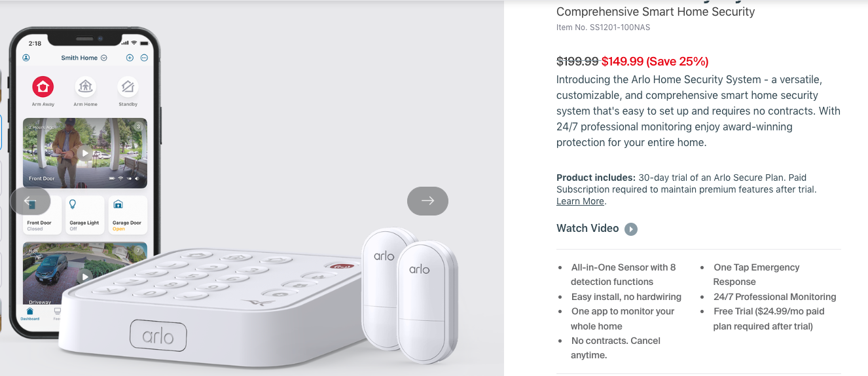Click the plus icon beside Smith Home
868x376 pixels.
[x=130, y=58]
